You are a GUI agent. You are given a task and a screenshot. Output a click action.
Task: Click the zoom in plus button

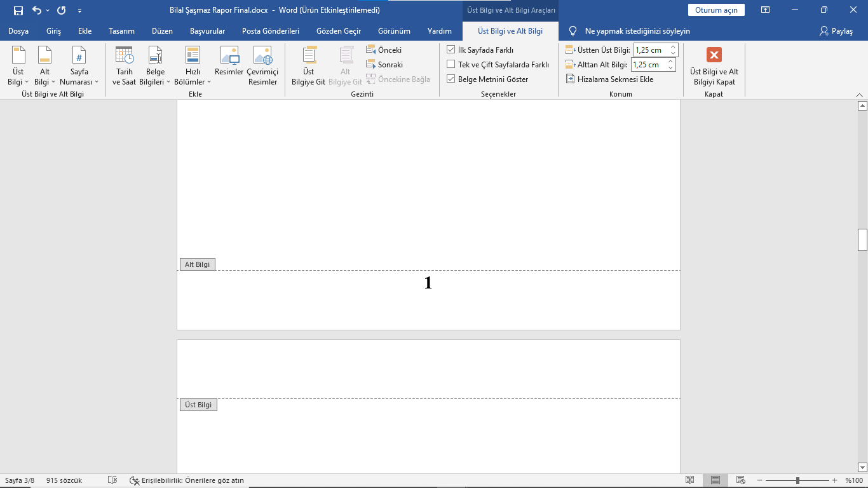point(835,480)
